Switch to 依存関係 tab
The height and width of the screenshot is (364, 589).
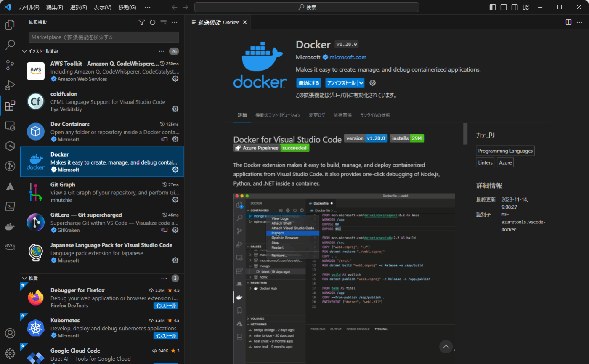coord(342,115)
